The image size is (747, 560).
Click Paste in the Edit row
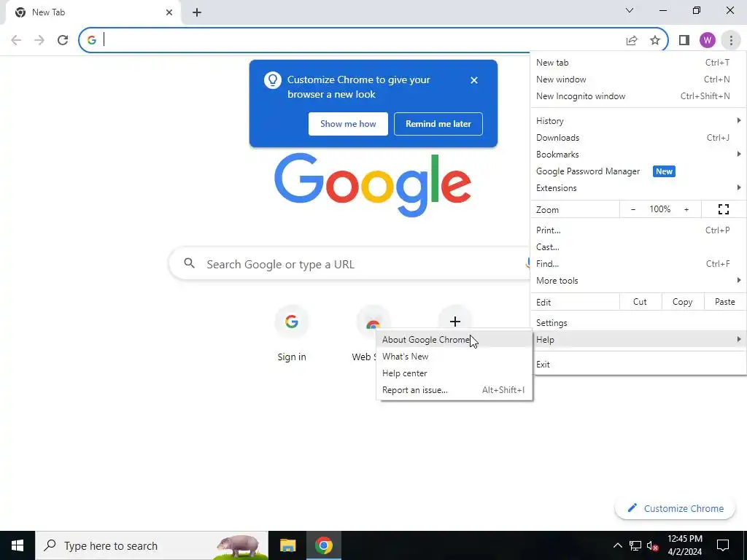tap(724, 302)
